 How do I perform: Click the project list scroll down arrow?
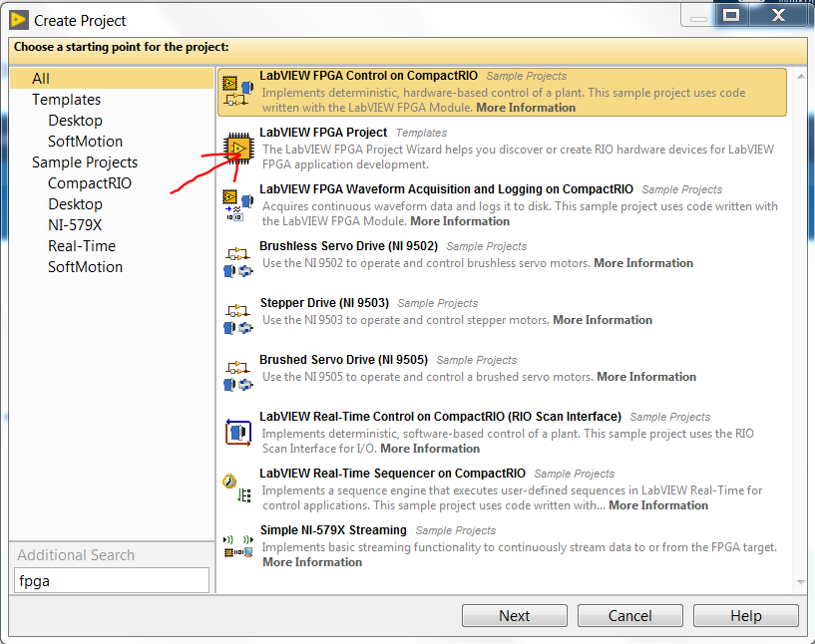(x=801, y=581)
